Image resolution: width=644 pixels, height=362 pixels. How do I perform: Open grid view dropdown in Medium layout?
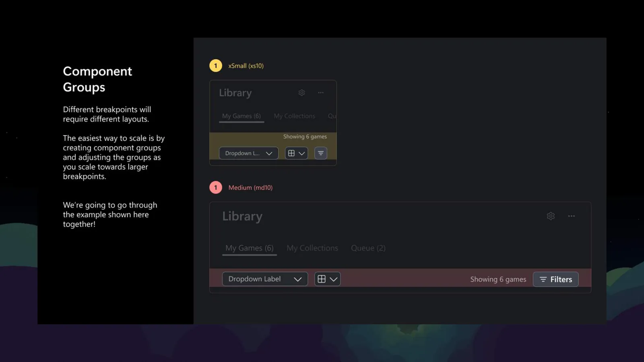click(x=327, y=279)
